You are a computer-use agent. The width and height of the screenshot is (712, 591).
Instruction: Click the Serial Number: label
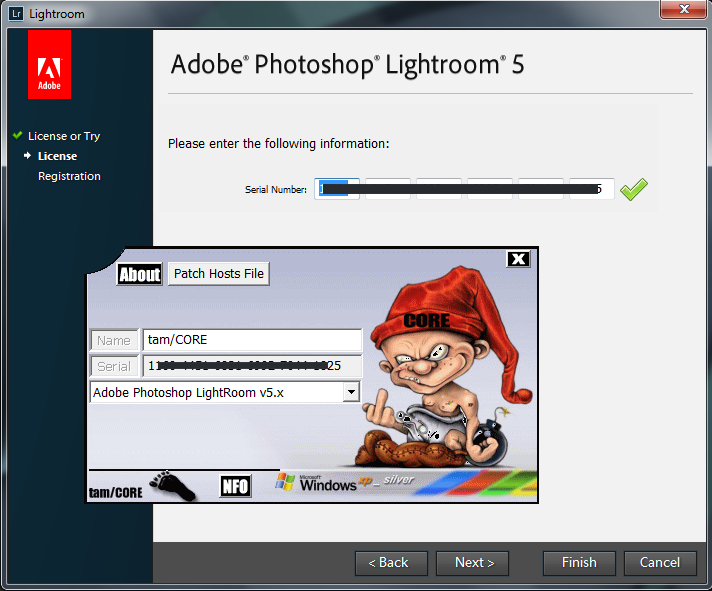[276, 190]
